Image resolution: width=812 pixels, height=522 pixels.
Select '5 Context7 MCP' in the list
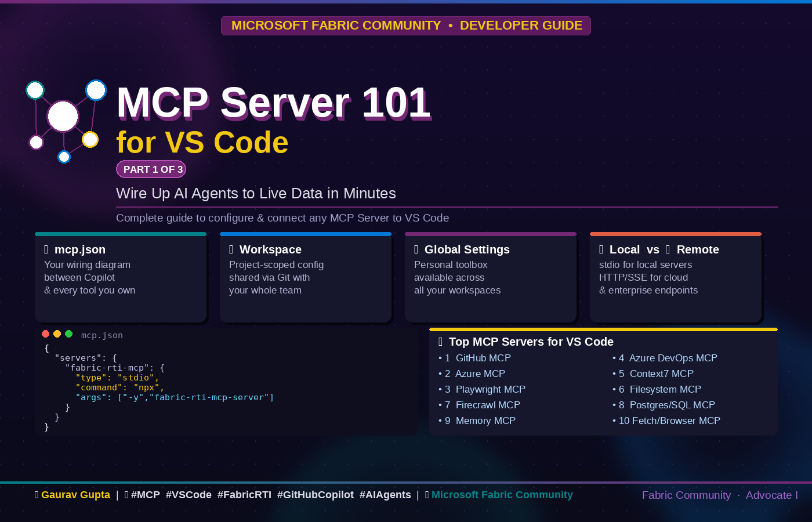pyautogui.click(x=653, y=374)
